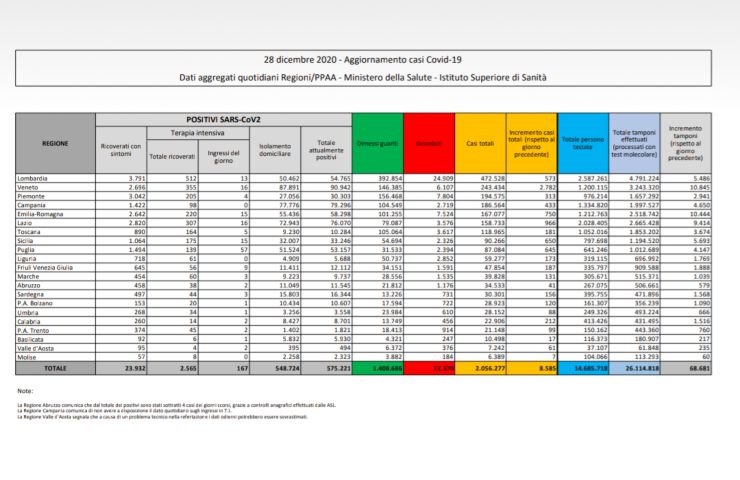
Task: Click the 'Note:' label below the table
Action: click(26, 390)
